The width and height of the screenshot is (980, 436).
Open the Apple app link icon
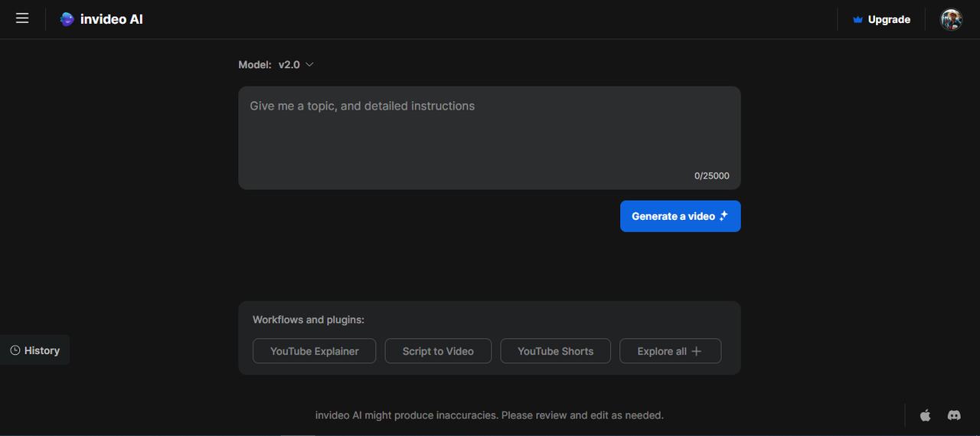pyautogui.click(x=925, y=415)
